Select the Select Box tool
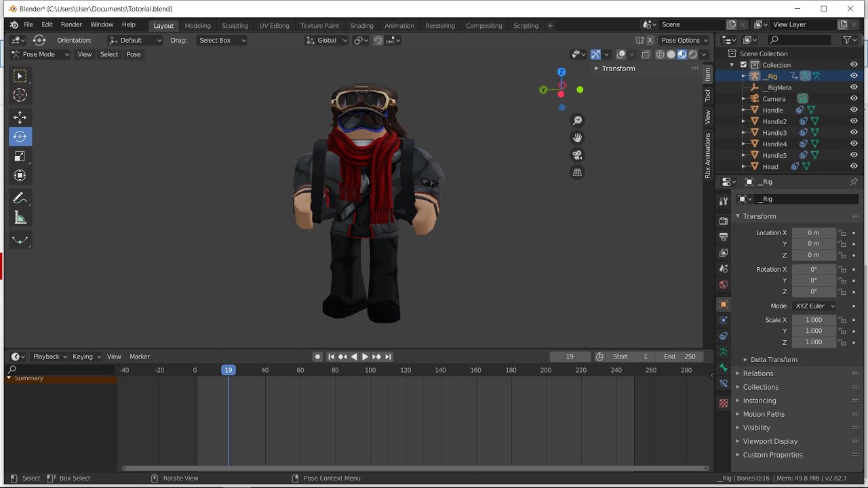This screenshot has width=868, height=488. pos(20,76)
